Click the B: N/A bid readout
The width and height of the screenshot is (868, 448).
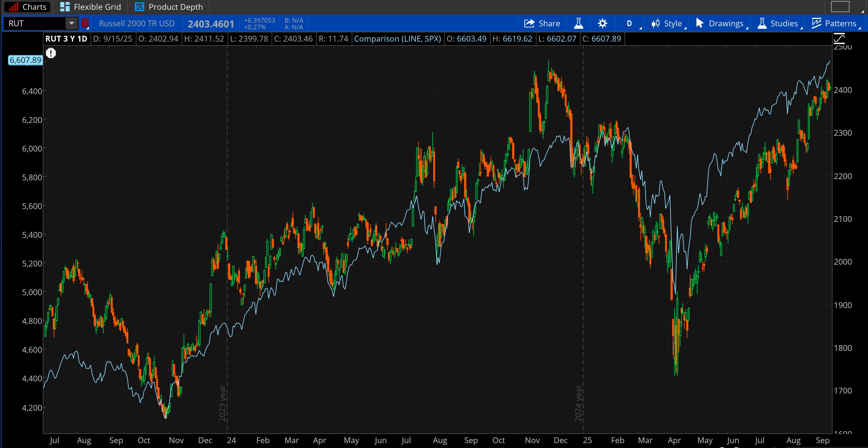[294, 20]
